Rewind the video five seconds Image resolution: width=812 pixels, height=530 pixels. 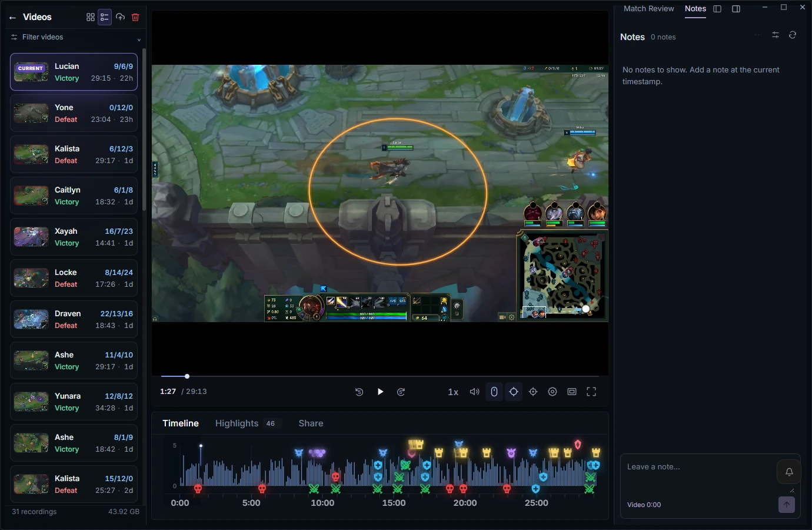point(359,392)
